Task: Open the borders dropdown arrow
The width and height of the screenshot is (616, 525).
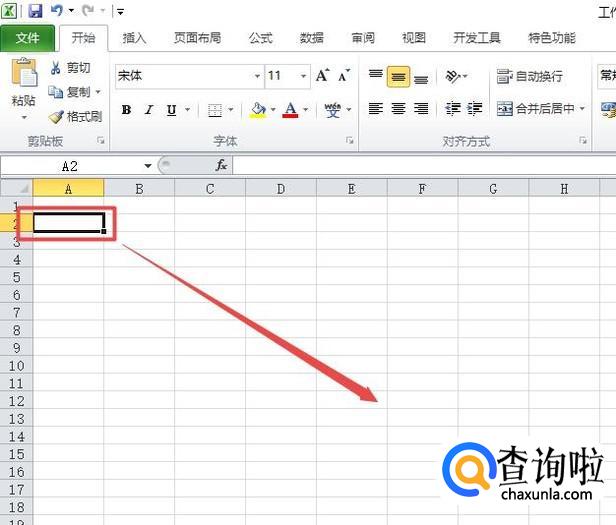Action: pyautogui.click(x=231, y=110)
